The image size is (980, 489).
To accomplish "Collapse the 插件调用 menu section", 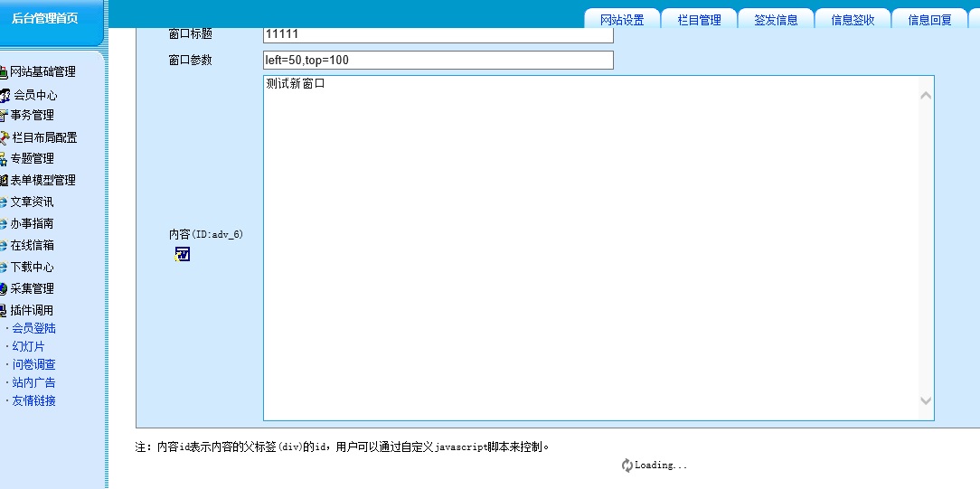I will [32, 310].
